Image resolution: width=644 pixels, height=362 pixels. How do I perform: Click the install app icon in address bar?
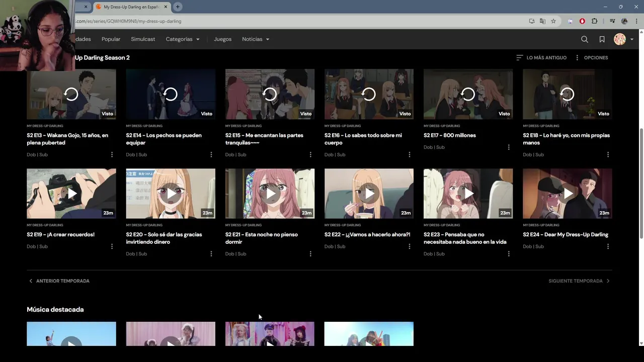[532, 21]
